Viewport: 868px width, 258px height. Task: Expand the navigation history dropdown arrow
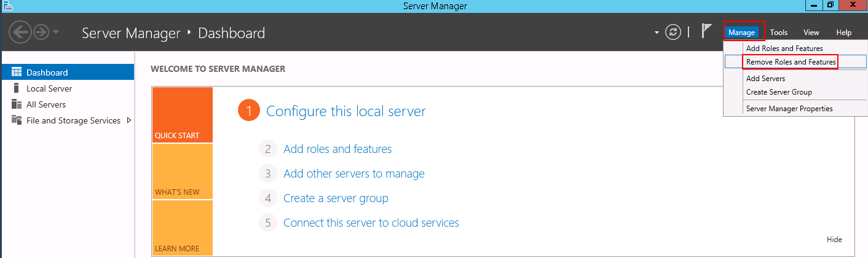(x=56, y=32)
